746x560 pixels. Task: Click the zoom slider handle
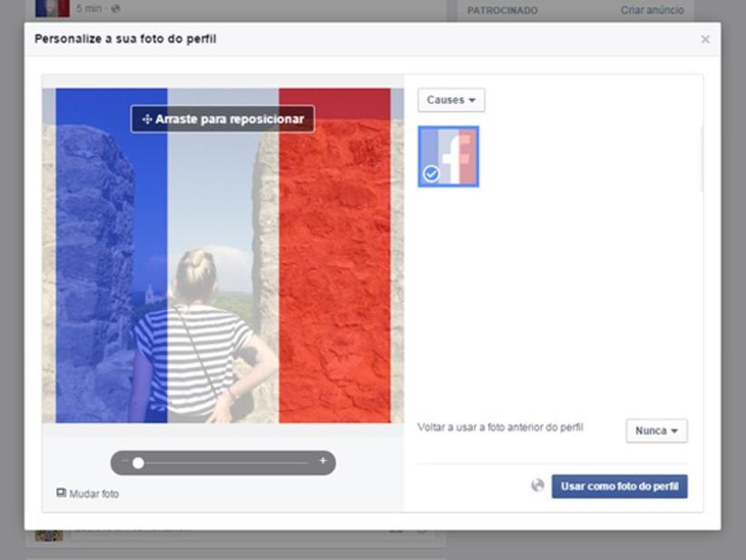(x=138, y=463)
